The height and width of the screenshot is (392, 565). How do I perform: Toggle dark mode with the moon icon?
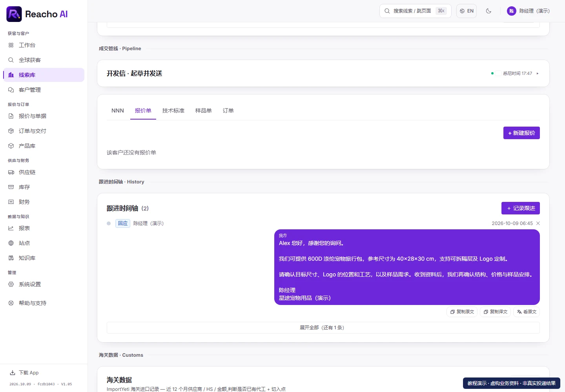click(488, 11)
